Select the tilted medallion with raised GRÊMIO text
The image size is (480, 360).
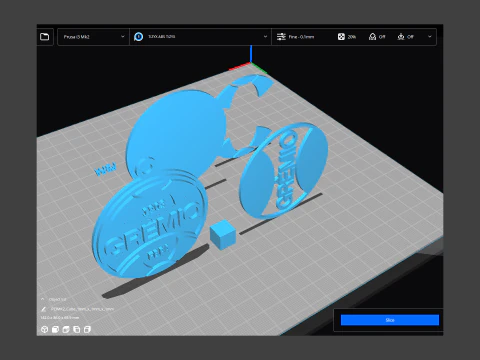pyautogui.click(x=150, y=223)
